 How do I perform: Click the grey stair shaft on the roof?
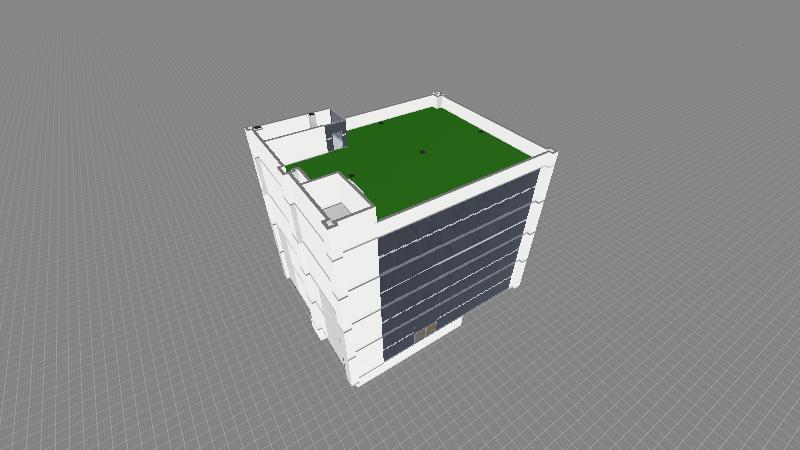pos(338,133)
